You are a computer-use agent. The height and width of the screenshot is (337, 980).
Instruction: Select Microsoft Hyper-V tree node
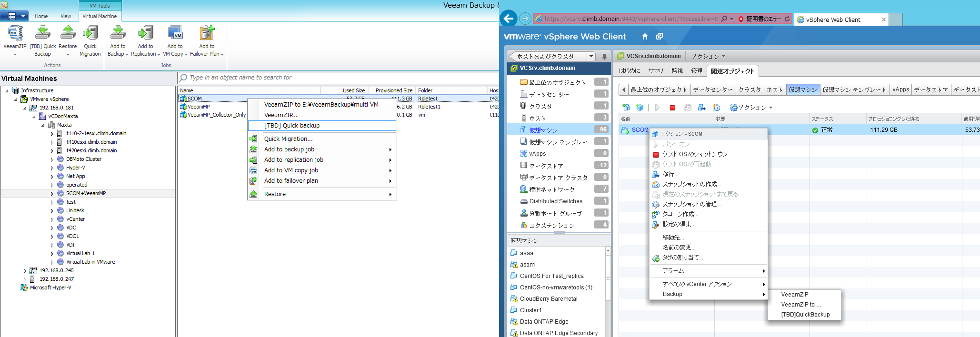[46, 288]
